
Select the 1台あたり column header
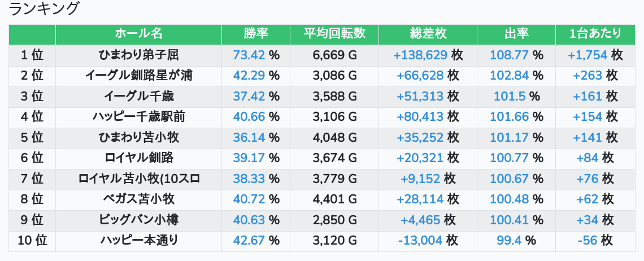[595, 34]
